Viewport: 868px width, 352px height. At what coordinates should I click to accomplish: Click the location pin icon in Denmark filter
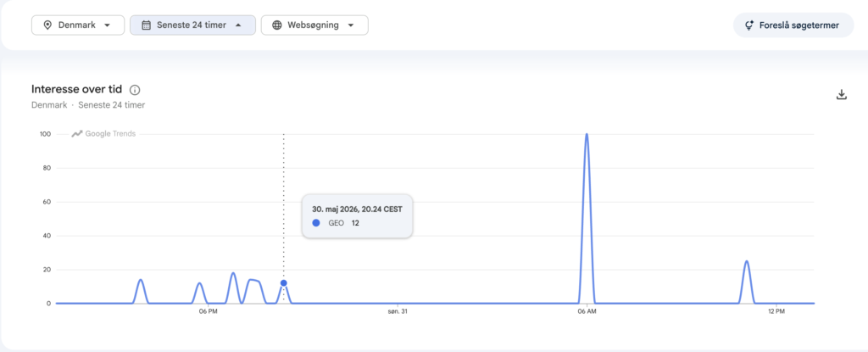[47, 25]
